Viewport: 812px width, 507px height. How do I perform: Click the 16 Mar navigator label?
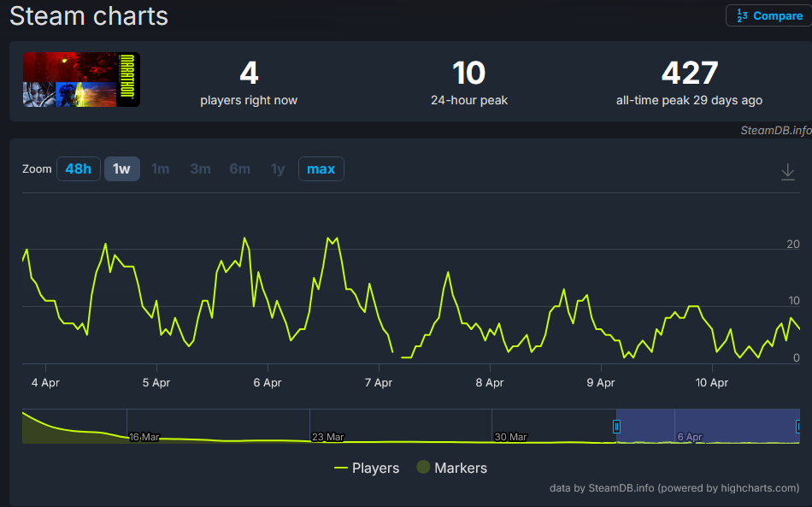pyautogui.click(x=144, y=437)
